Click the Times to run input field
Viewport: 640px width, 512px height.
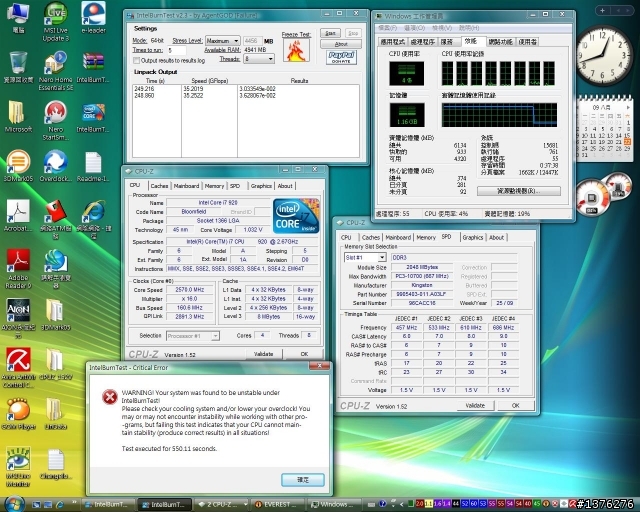point(177,50)
